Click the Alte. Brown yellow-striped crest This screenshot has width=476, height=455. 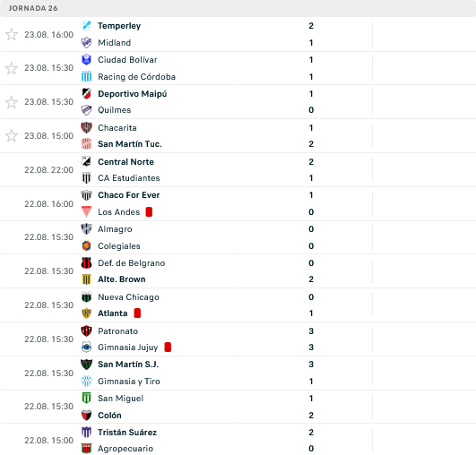pyautogui.click(x=87, y=279)
